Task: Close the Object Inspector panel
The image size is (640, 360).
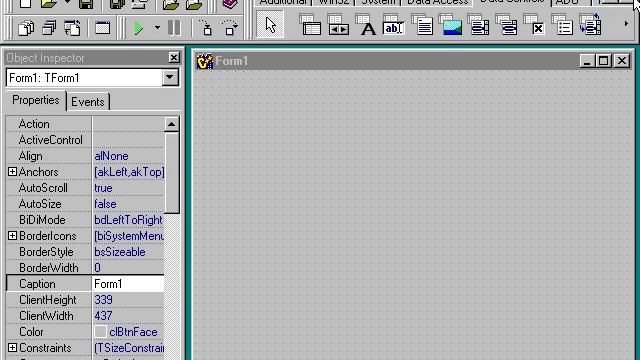Action: point(174,58)
